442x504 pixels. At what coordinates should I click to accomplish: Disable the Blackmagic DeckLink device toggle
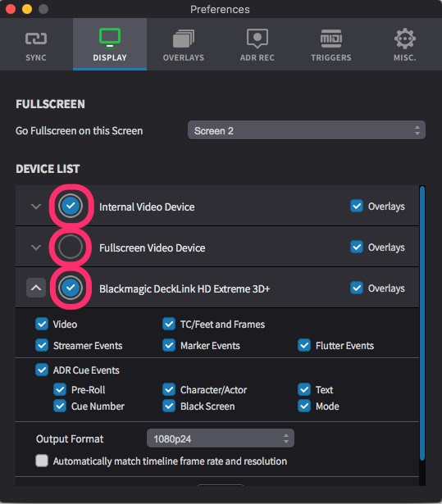(x=71, y=288)
